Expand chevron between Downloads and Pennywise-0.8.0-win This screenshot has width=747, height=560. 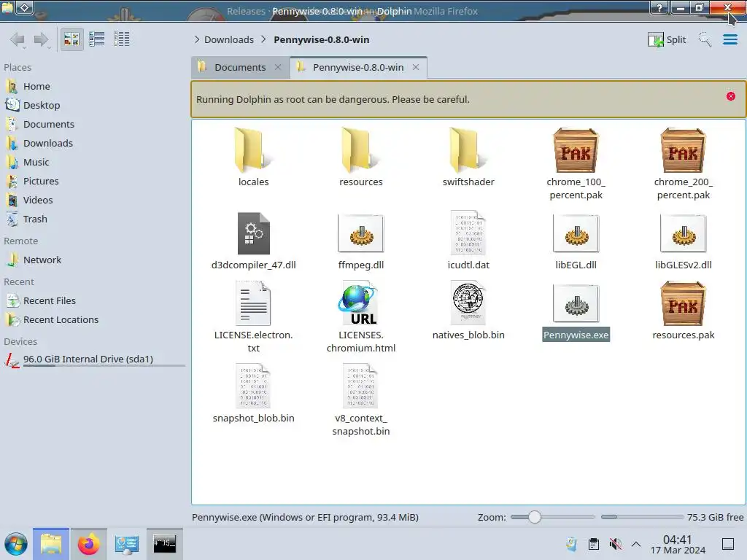[263, 39]
